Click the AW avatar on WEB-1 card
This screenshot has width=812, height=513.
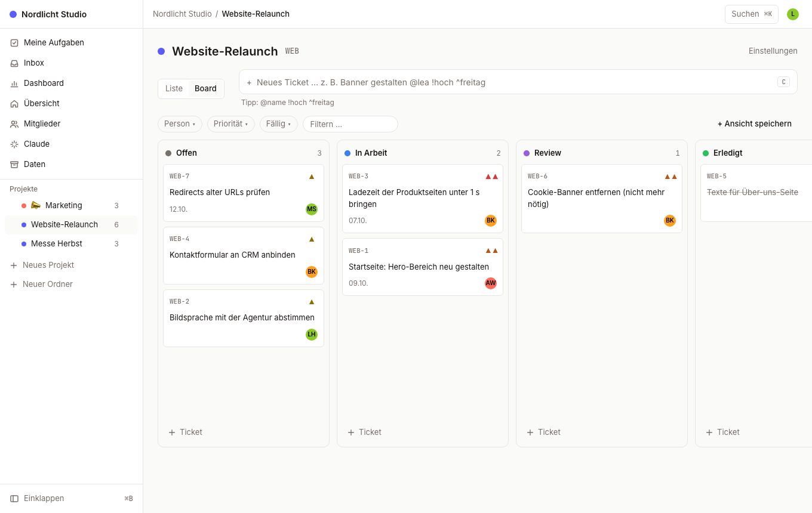(x=491, y=283)
